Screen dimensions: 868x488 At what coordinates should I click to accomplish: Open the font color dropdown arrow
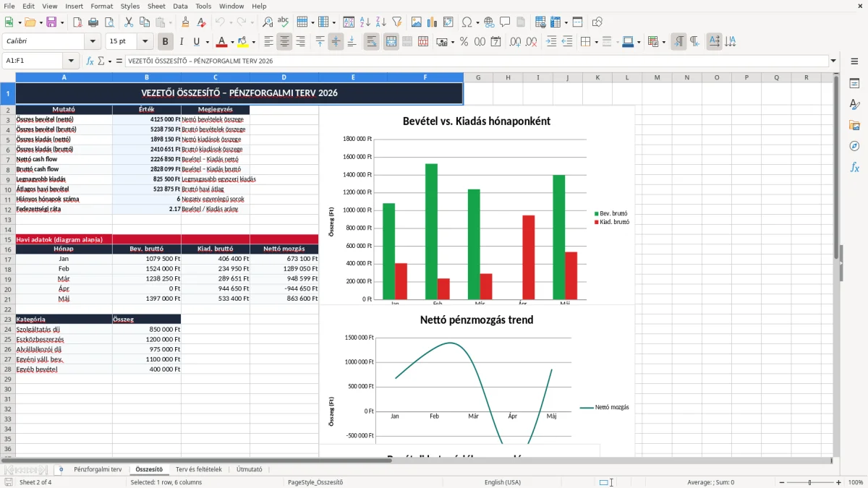(232, 42)
